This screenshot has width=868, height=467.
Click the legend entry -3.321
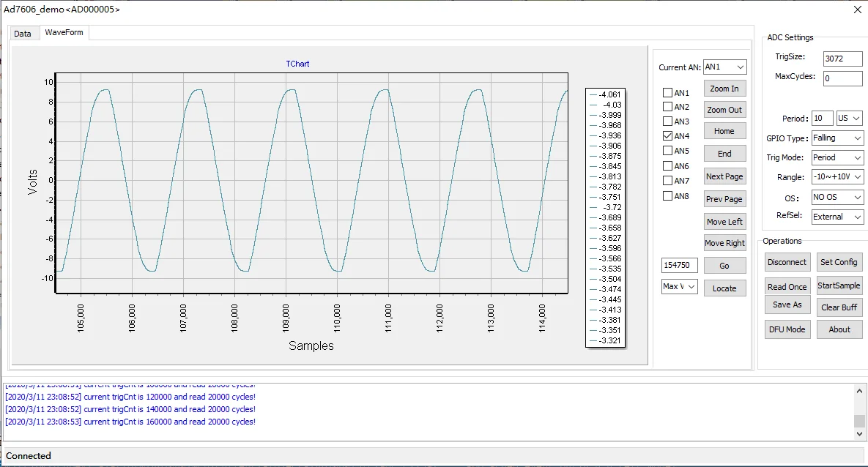[606, 341]
